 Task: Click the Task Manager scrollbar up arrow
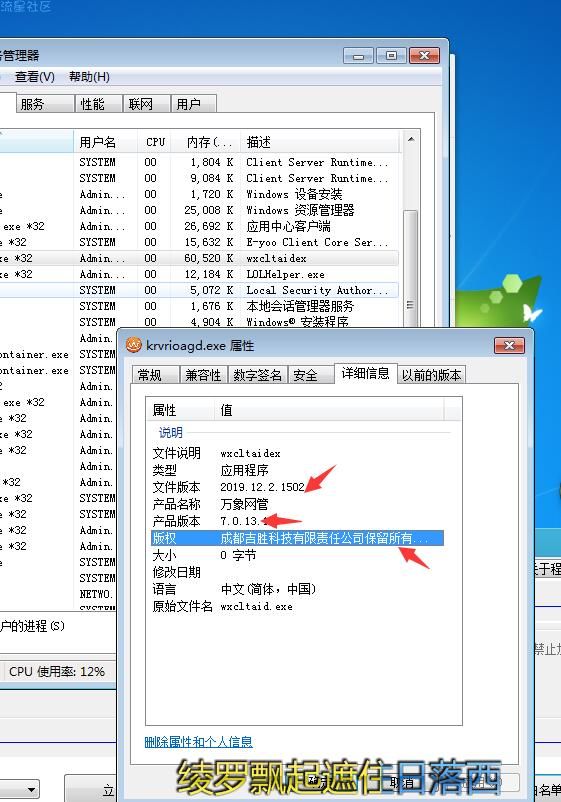pos(411,139)
